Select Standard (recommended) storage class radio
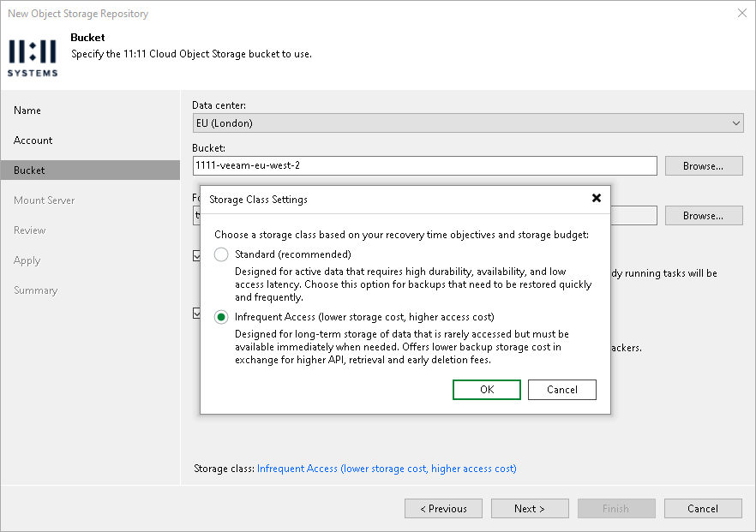The image size is (756, 532). tap(221, 254)
